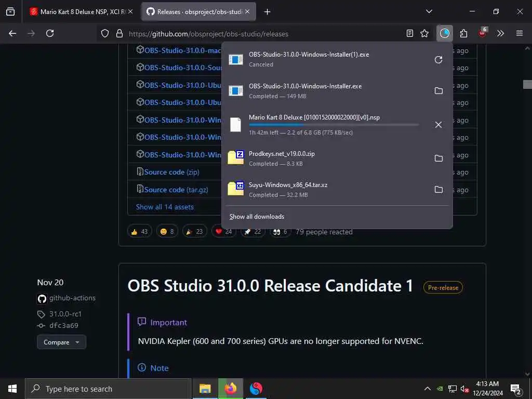This screenshot has width=532, height=399.
Task: Click the Mario Kart download progress bar
Action: (x=334, y=125)
